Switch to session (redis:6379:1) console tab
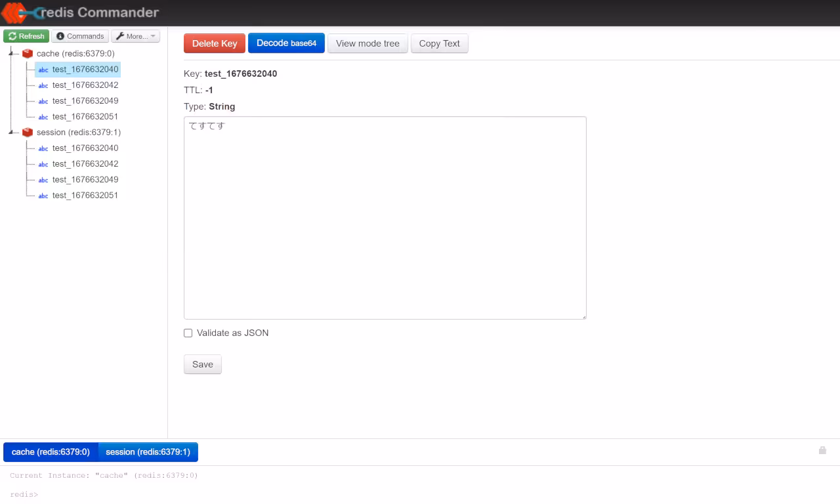This screenshot has width=840, height=504. [148, 452]
